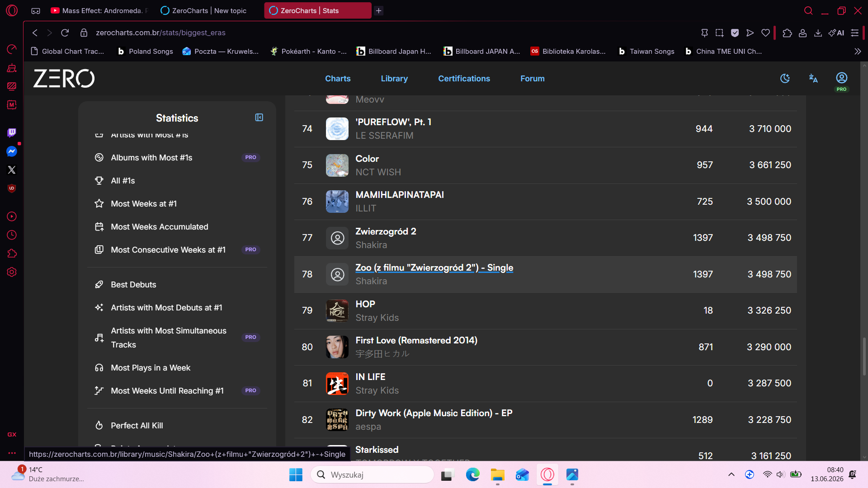868x488 pixels.
Task: Open Messenger in the Opera sidebar
Action: coord(12,151)
